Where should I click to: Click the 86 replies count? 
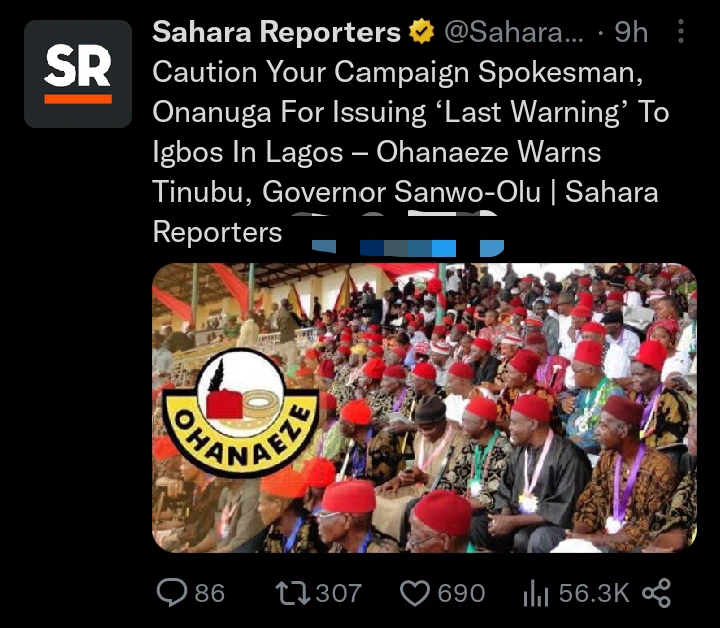(x=210, y=593)
